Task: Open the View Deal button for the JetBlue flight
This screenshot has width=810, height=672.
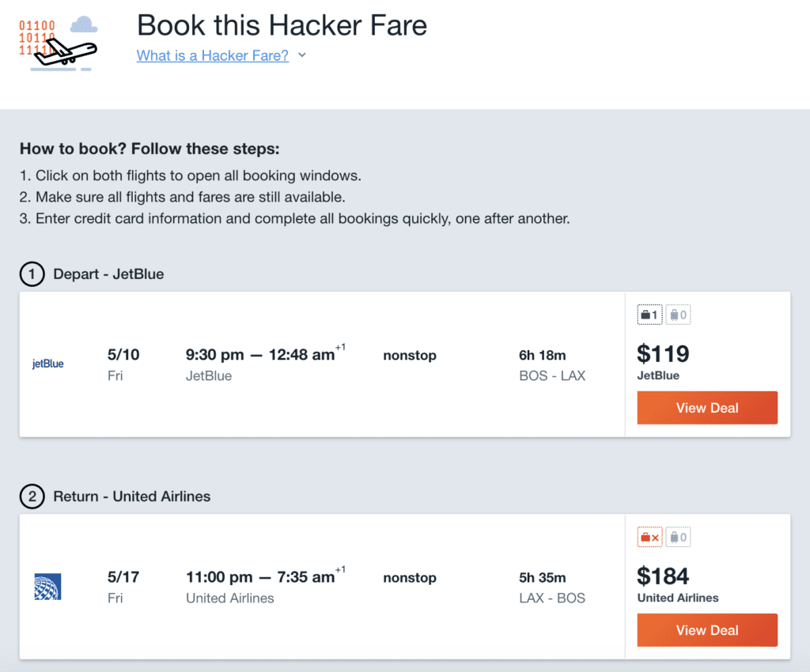Action: point(706,407)
